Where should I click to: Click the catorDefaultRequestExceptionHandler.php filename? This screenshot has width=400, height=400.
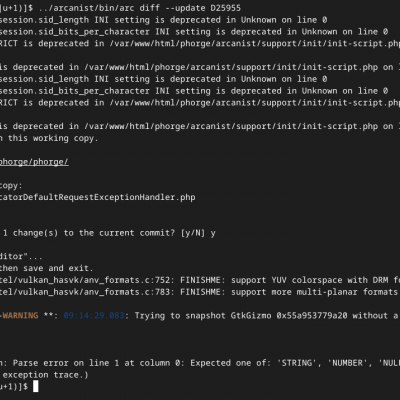click(98, 197)
